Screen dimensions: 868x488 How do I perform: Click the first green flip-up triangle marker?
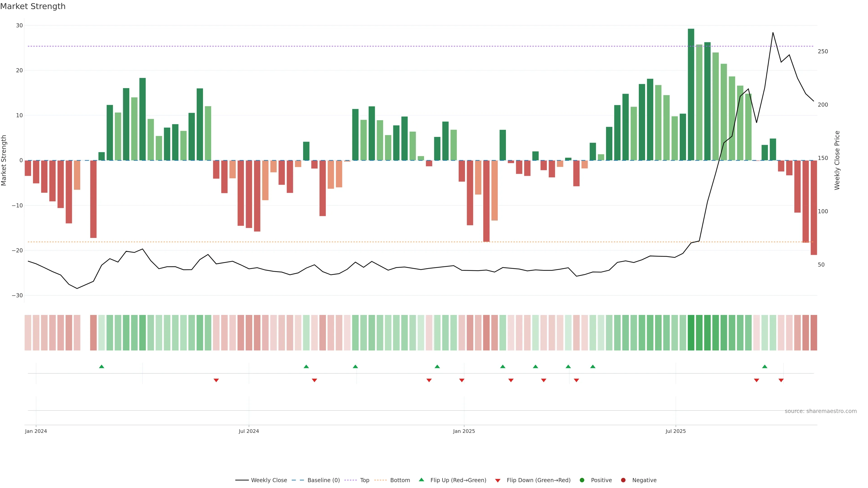coord(101,366)
